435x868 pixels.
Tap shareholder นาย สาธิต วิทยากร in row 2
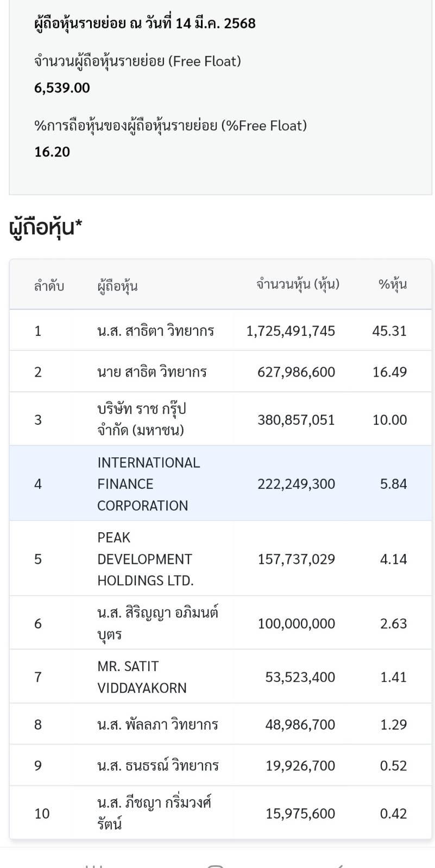tap(152, 372)
